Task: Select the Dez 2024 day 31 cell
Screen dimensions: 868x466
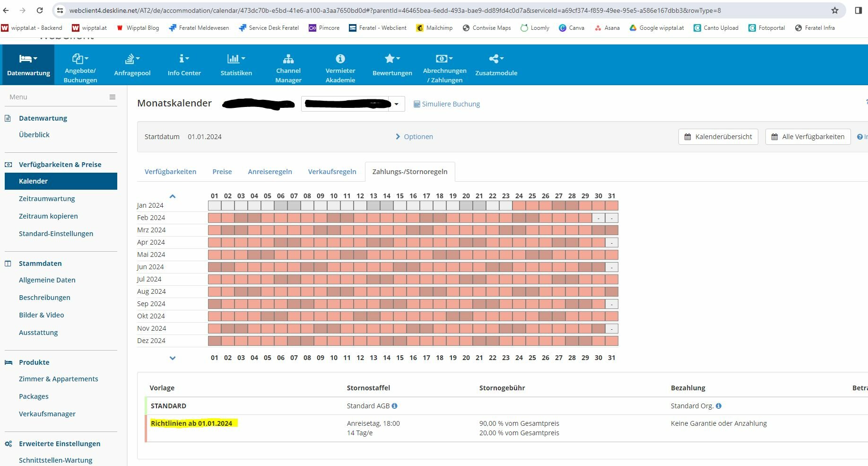Action: (x=612, y=341)
